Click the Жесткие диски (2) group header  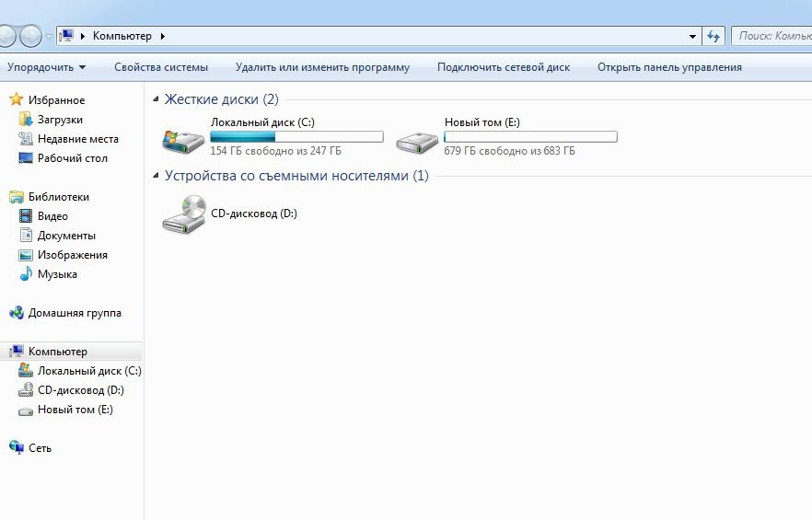222,98
